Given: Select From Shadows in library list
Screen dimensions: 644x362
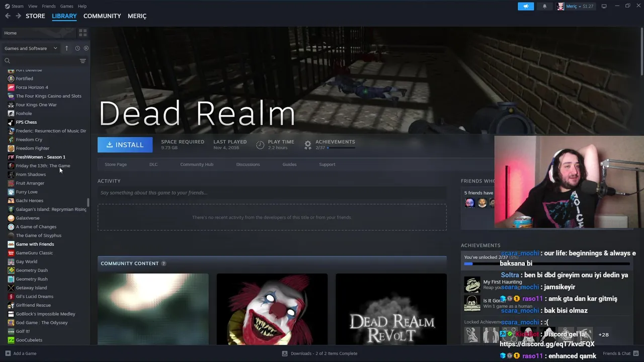Looking at the screenshot, I should click(x=31, y=174).
